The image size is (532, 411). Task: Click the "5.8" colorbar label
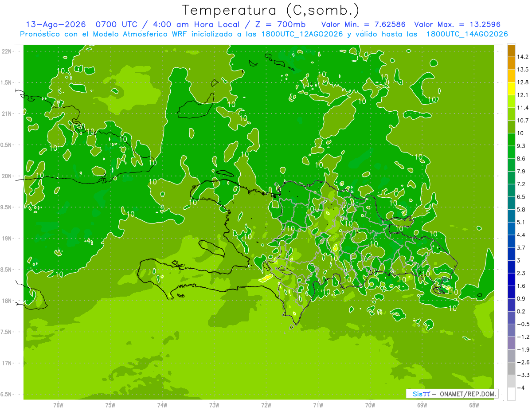pos(522,210)
